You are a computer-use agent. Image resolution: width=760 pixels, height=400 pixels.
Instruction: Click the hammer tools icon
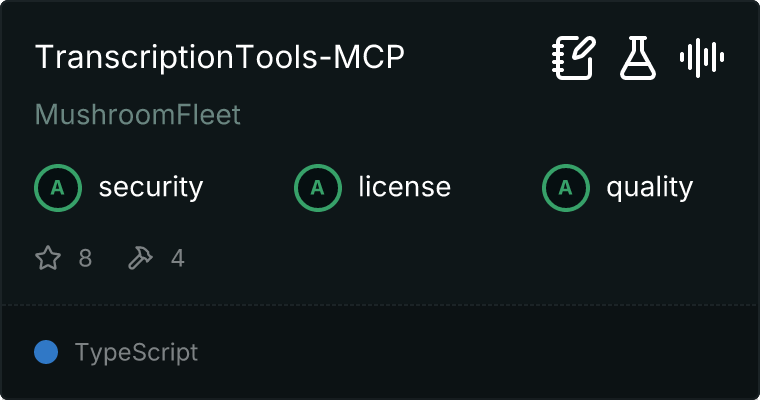click(140, 259)
